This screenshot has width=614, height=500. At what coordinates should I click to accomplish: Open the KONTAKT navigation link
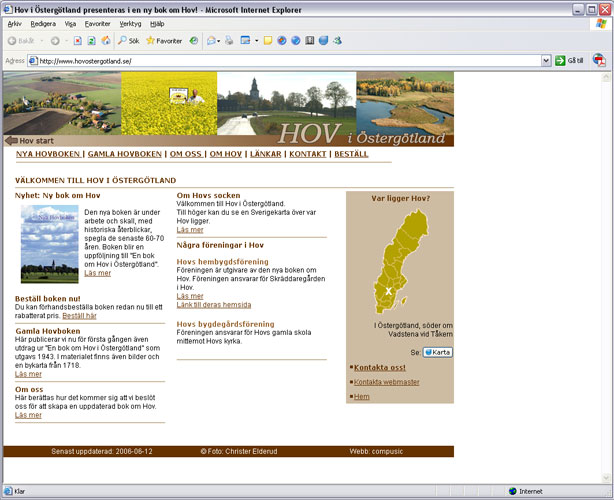pos(308,154)
